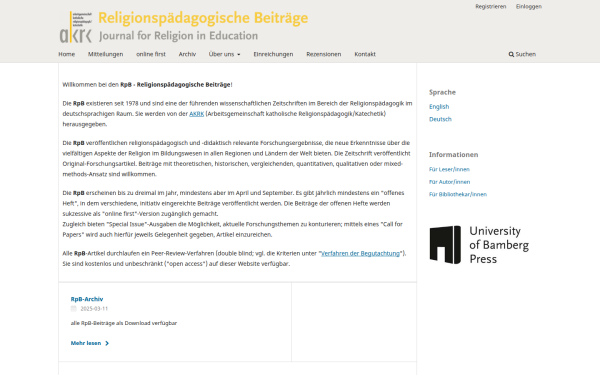Screen dimensions: 600x375
Task: Click the Journal for Religion in Education subtitle
Action: point(178,36)
